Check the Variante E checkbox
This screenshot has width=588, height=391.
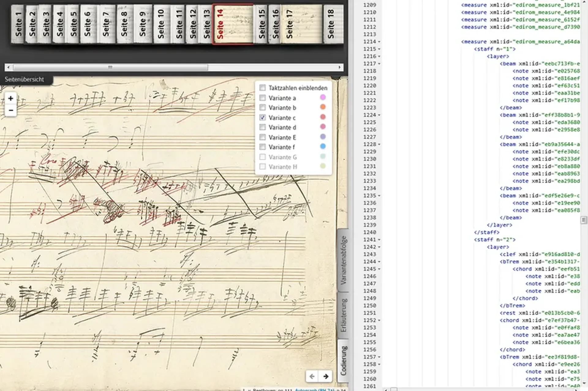[x=262, y=137]
